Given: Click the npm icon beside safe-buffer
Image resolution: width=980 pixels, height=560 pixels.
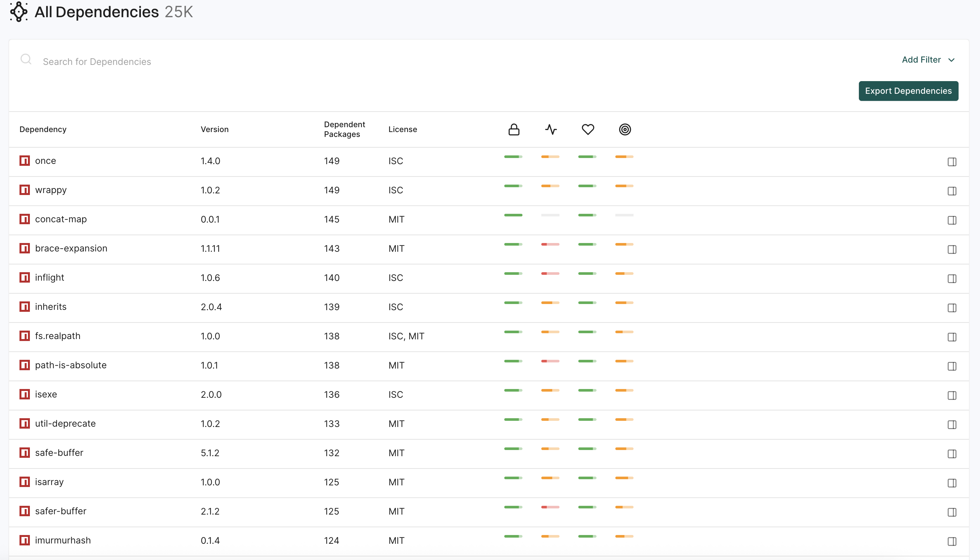Looking at the screenshot, I should pos(25,453).
